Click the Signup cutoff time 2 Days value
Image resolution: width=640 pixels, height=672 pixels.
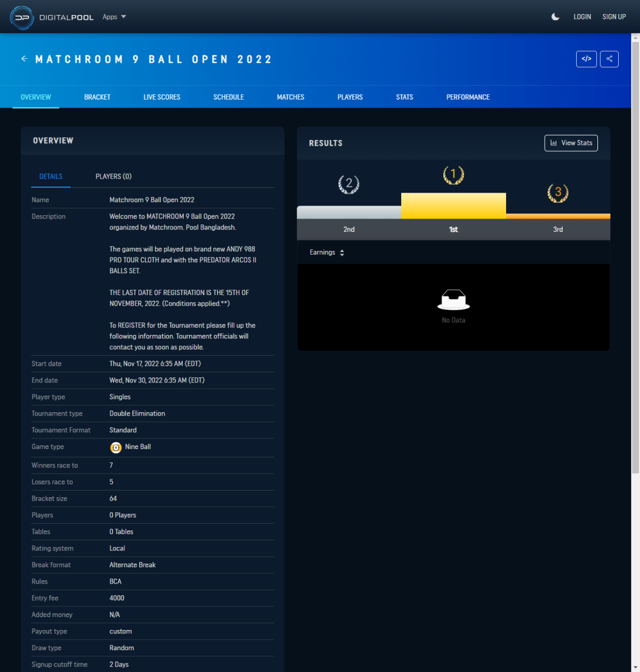click(x=119, y=665)
